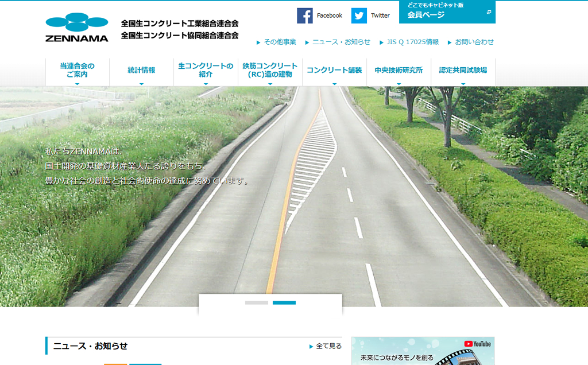Click the ZENNAMA logo

[77, 28]
